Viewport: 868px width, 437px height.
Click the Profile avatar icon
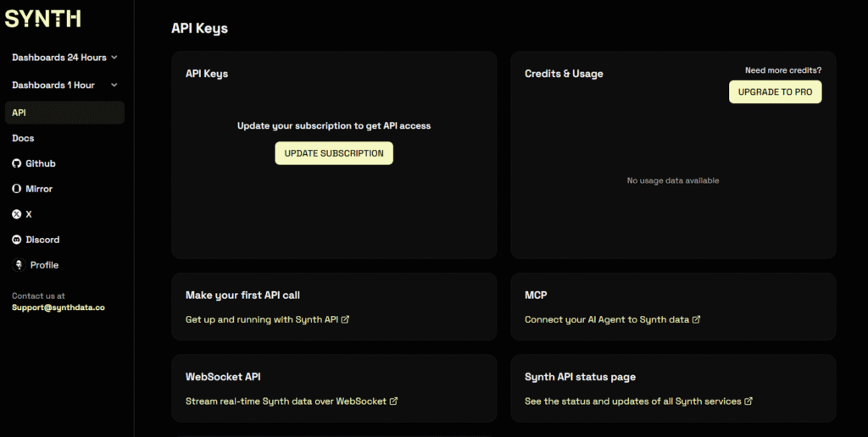point(19,265)
